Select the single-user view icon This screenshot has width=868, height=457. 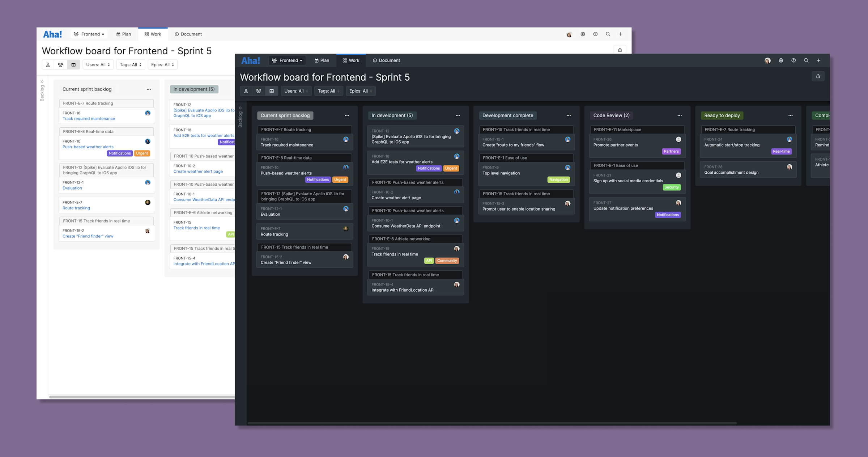[246, 91]
